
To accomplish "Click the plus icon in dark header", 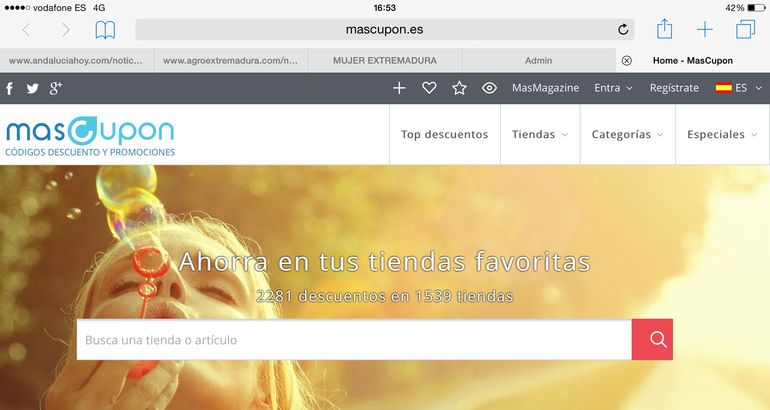I will 399,88.
